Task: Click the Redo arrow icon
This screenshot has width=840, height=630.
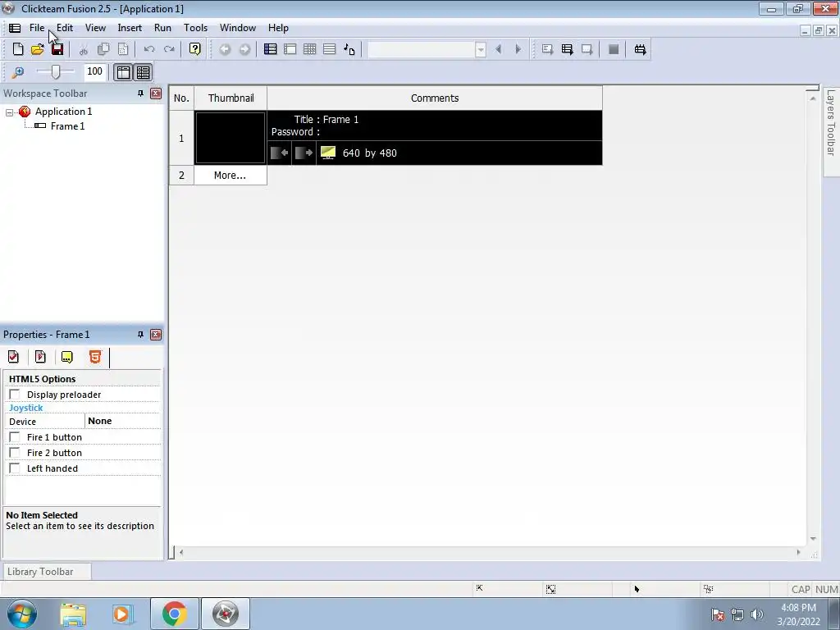Action: click(x=169, y=49)
